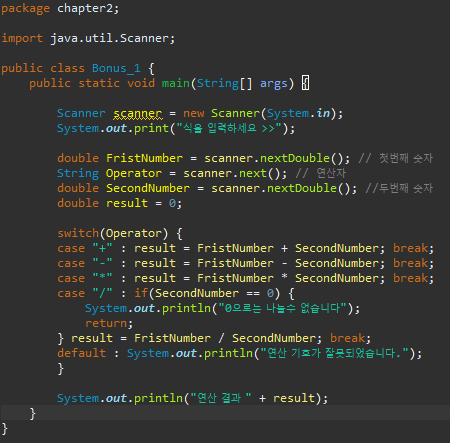This screenshot has width=450, height=443.
Task: Click 'System.in' in the Scanner constructor
Action: [x=298, y=113]
